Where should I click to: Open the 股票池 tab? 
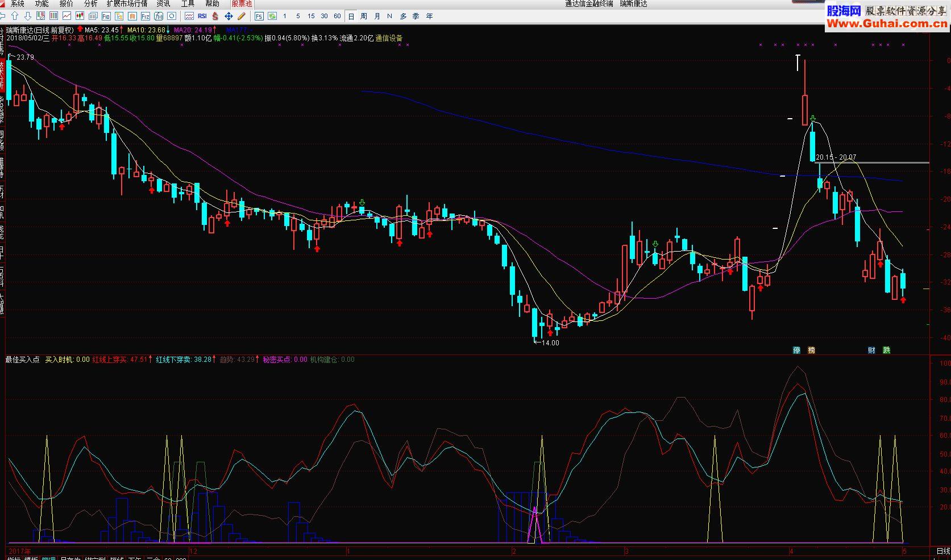click(242, 4)
